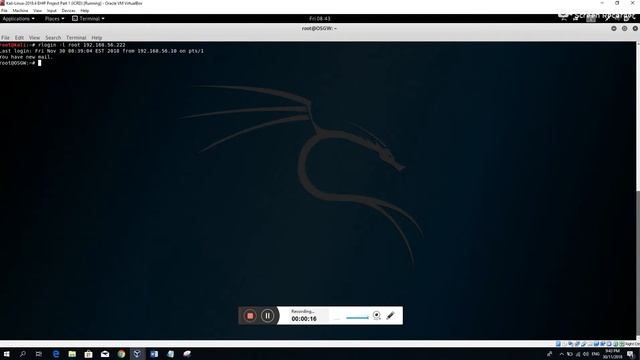Show hidden system tray icons

[x=562, y=354]
